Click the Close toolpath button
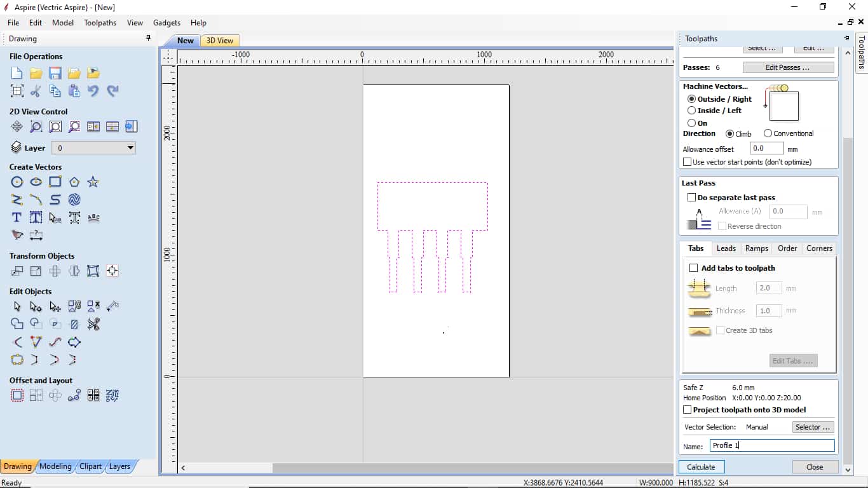 coord(815,467)
